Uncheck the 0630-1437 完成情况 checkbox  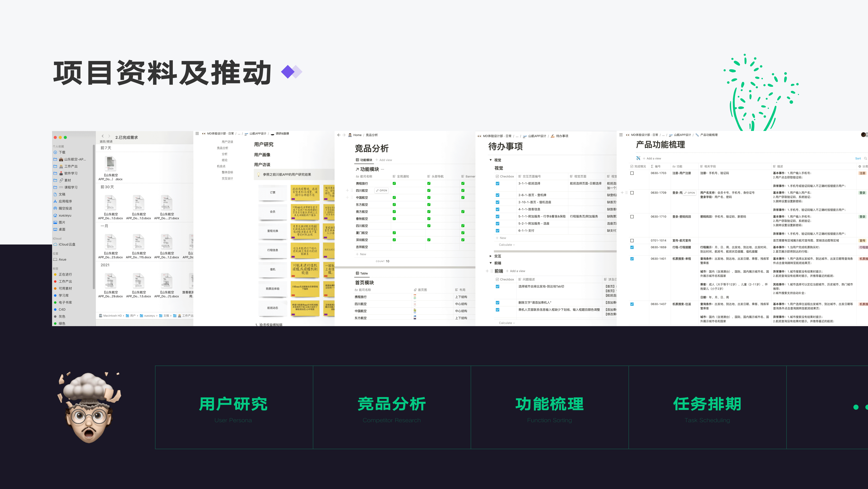tap(632, 304)
